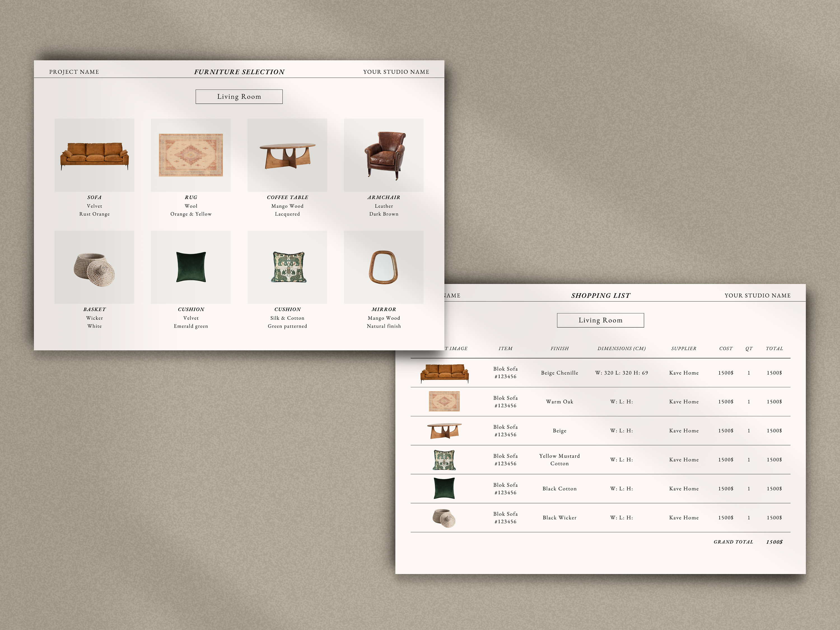Select the Living Room label on Furniture Selection page

click(239, 96)
